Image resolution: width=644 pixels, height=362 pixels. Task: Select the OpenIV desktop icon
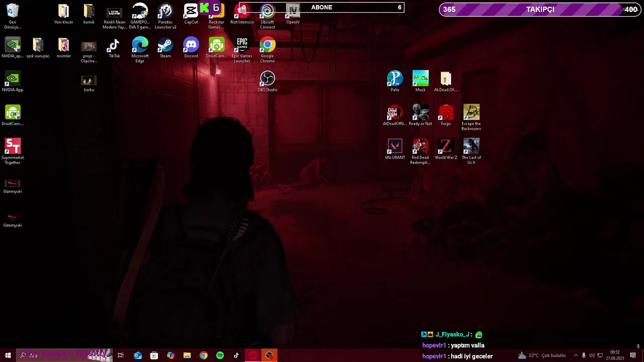293,14
